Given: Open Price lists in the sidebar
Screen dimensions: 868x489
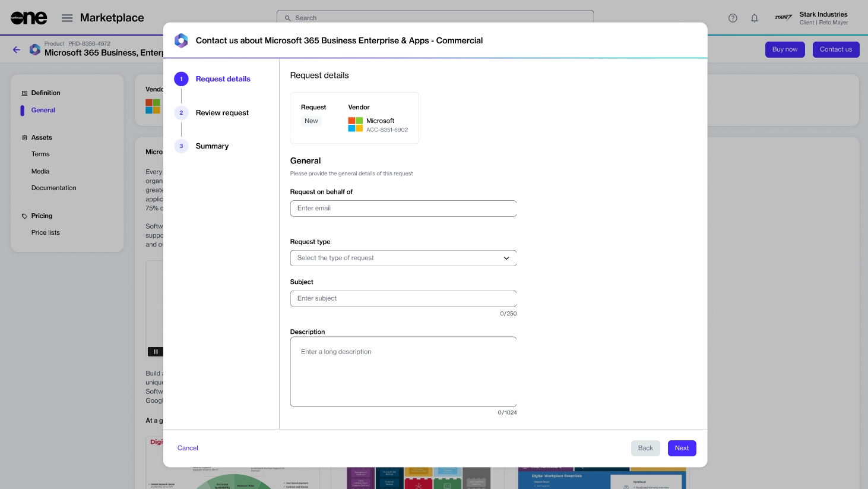Looking at the screenshot, I should (46, 232).
